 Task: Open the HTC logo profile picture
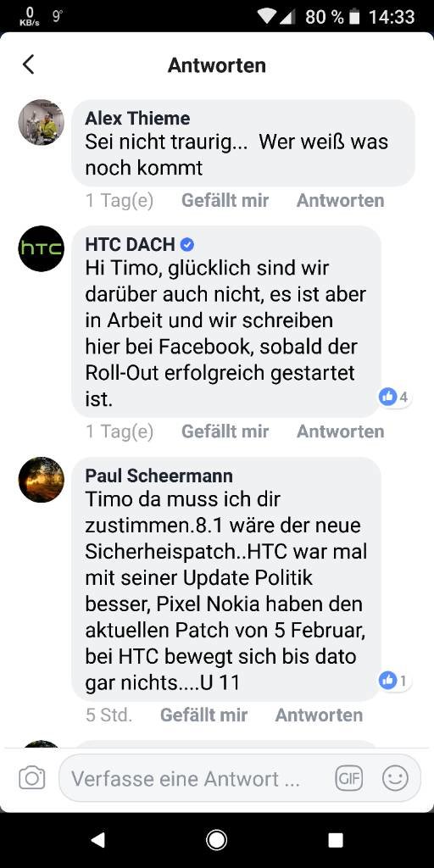(42, 248)
